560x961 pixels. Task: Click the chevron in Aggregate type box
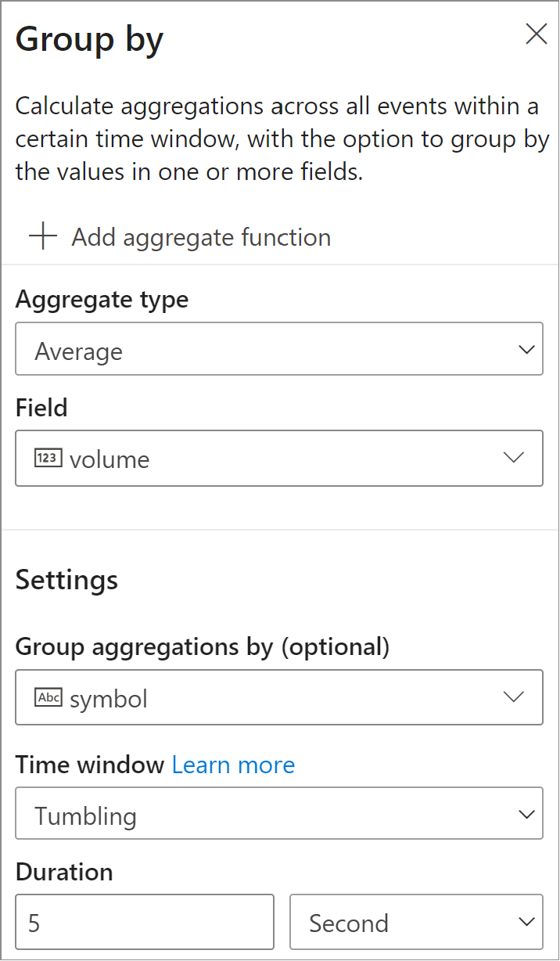(526, 350)
